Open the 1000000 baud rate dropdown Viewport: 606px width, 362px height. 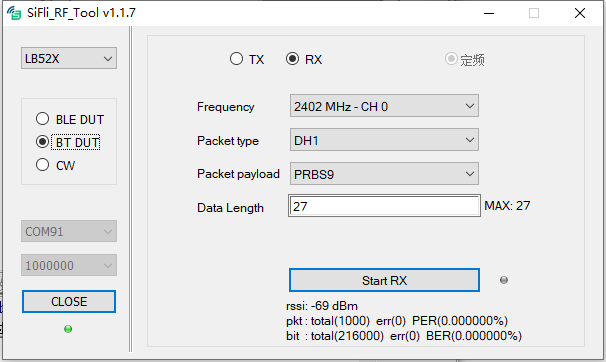pos(69,265)
